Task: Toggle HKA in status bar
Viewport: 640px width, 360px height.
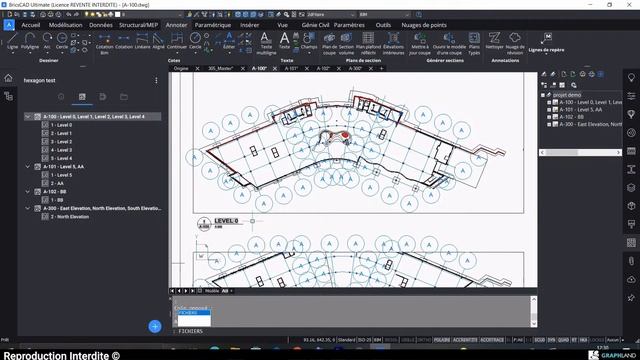Action: (583, 340)
